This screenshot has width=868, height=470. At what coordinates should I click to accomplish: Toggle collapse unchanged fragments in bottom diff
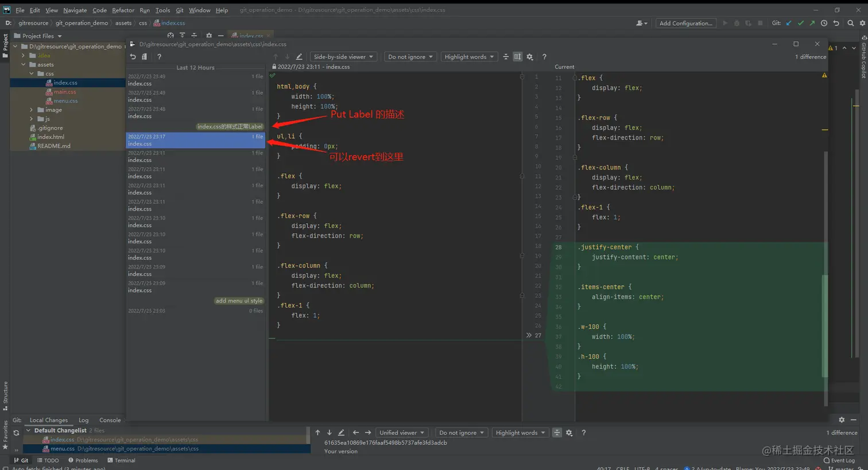557,433
